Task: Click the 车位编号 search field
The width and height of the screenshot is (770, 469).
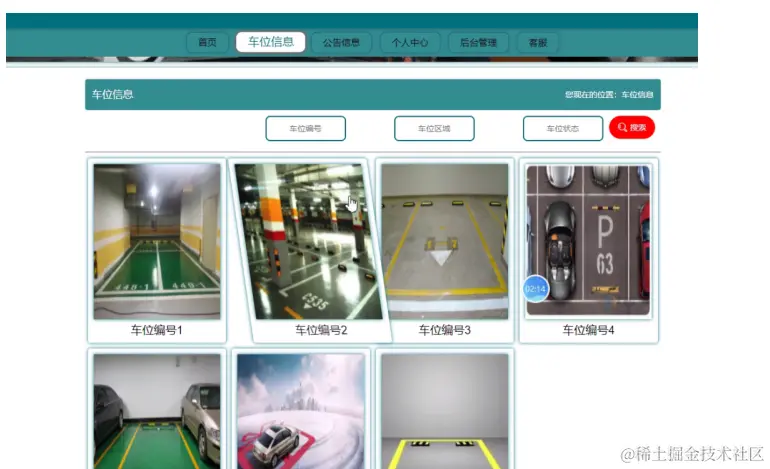Action: [305, 129]
